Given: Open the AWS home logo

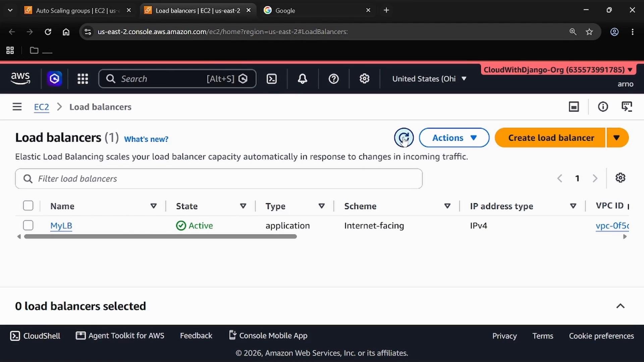Looking at the screenshot, I should coord(20,79).
